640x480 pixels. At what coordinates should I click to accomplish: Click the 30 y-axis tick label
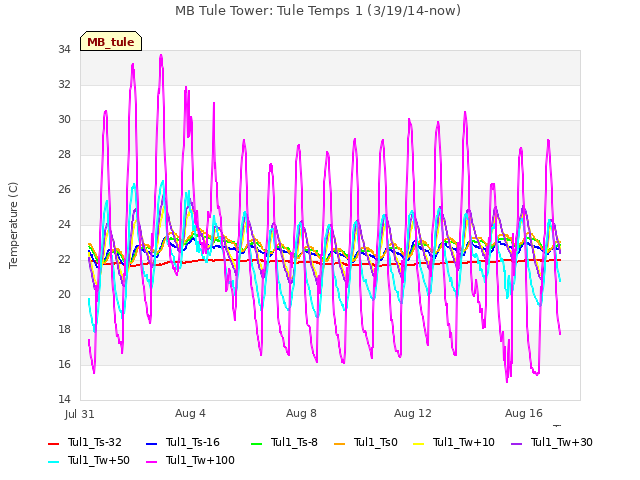64,120
